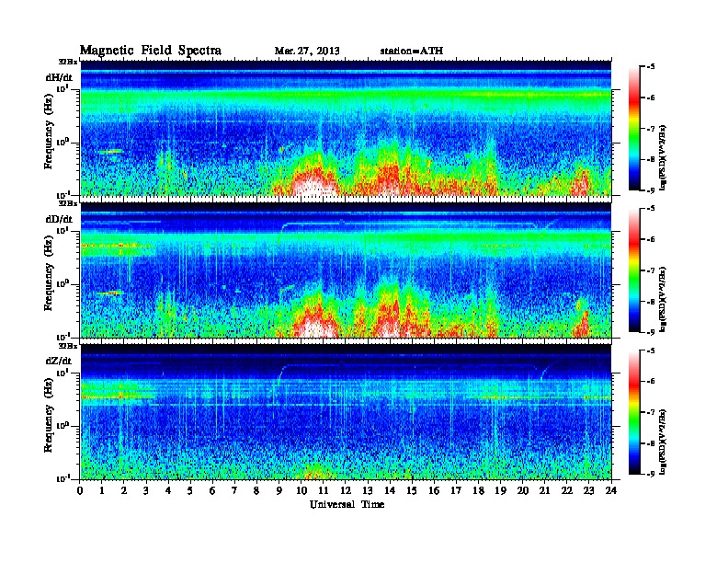Click hour 21 tick label on time axis

545,490
